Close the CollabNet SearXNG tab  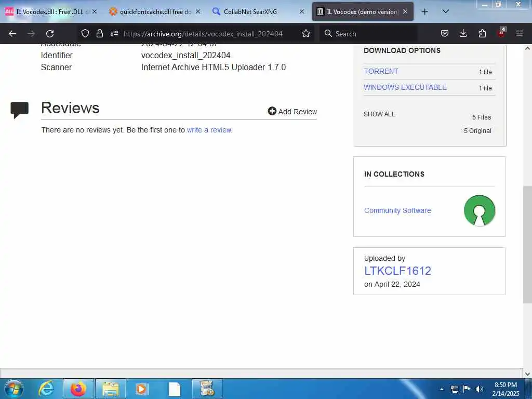302,11
